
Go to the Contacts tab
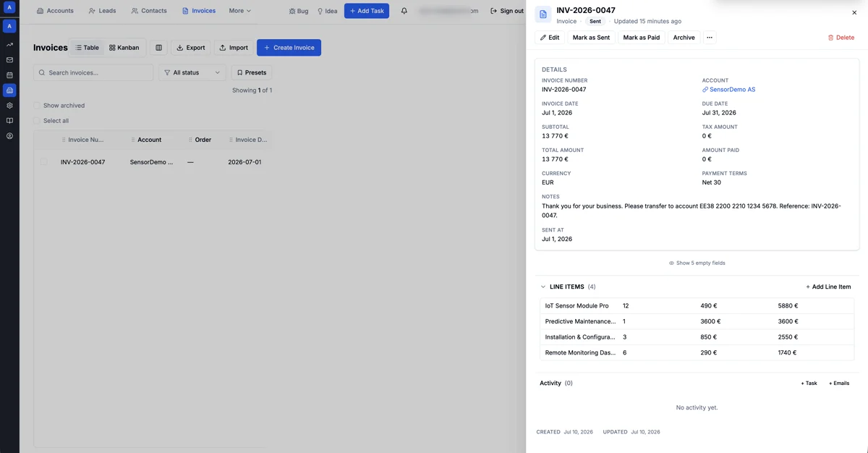pos(149,11)
